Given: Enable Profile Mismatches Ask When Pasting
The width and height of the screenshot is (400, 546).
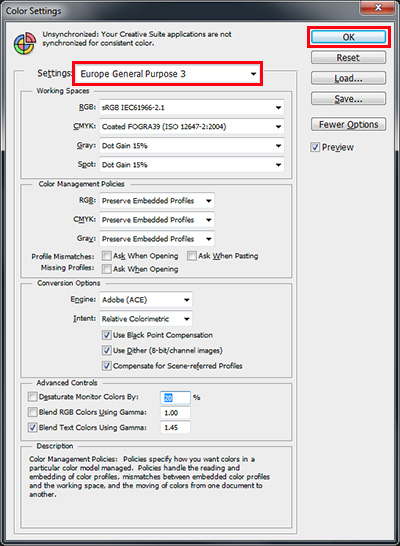Looking at the screenshot, I should 192,256.
